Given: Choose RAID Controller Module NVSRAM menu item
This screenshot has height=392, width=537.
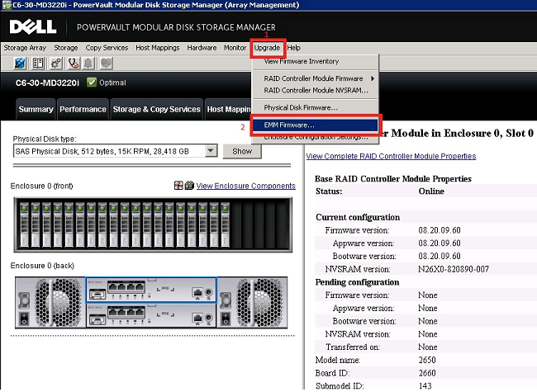Looking at the screenshot, I should click(x=316, y=90).
